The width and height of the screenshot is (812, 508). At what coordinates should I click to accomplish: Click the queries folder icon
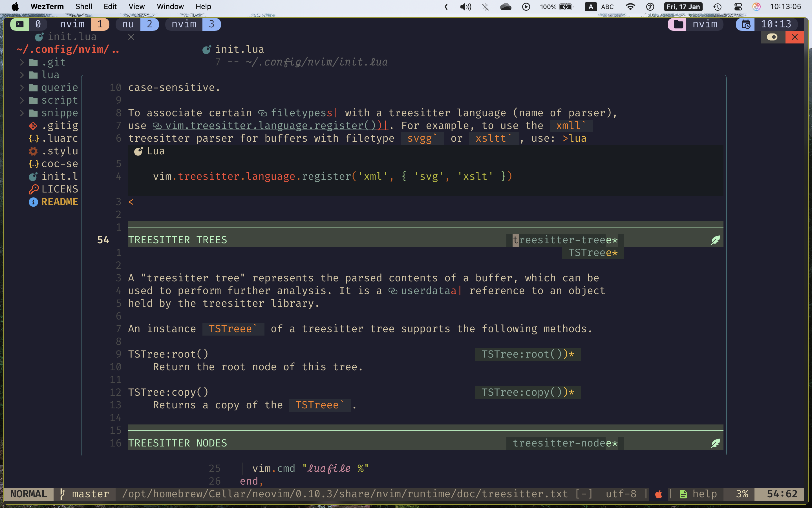coord(33,88)
